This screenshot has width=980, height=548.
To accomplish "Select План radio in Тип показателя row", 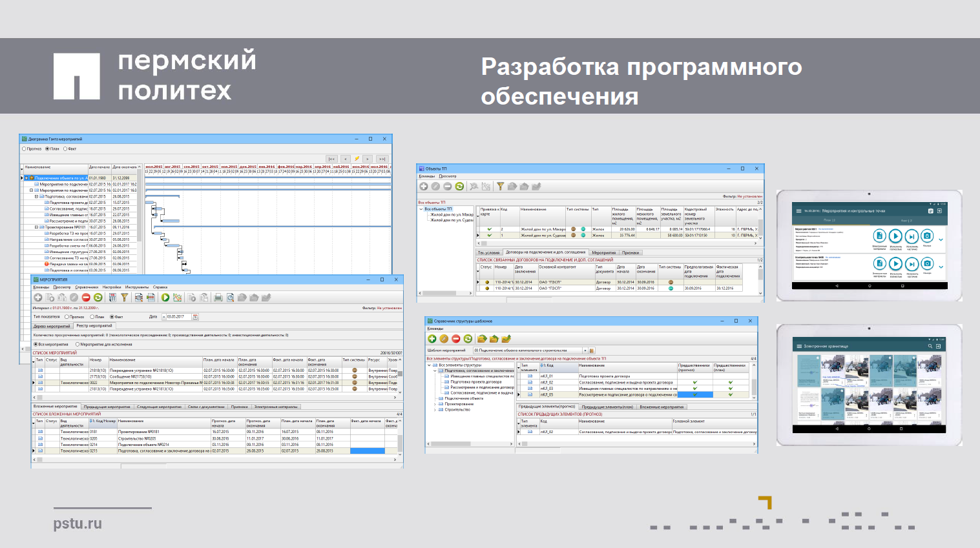I will pyautogui.click(x=92, y=317).
